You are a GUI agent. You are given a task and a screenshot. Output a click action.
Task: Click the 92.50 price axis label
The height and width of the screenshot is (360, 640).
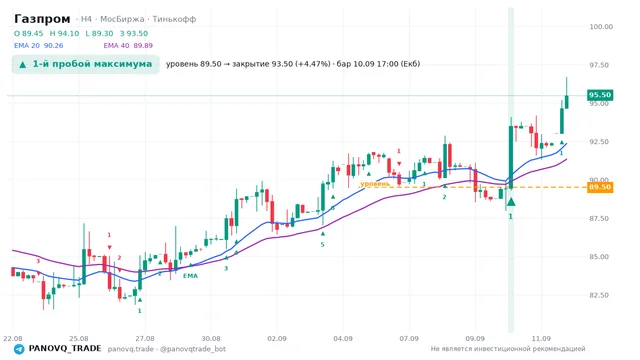(x=598, y=142)
